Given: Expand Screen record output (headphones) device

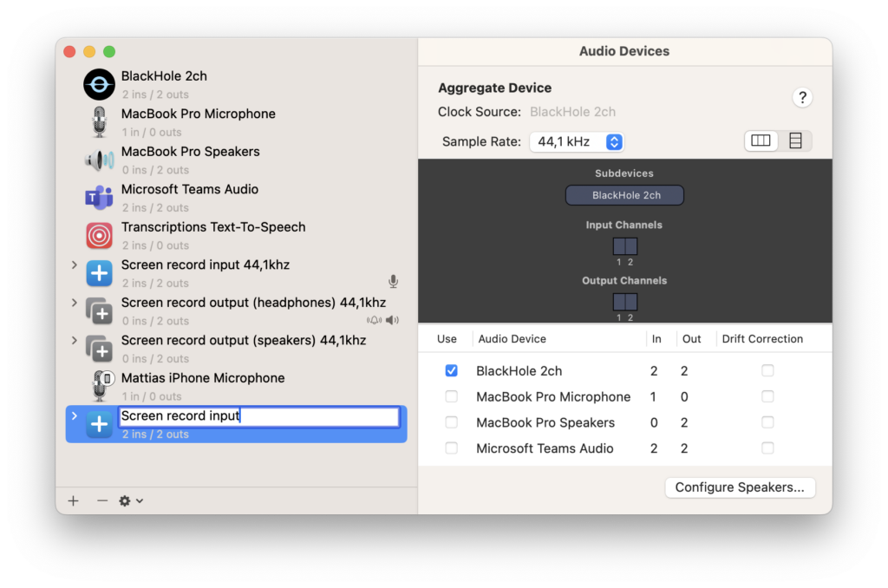Looking at the screenshot, I should 75,303.
